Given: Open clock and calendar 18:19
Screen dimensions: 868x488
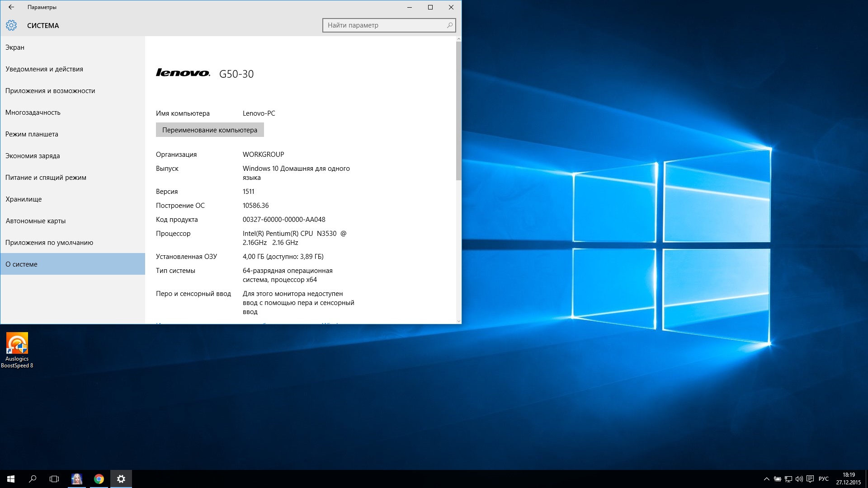Looking at the screenshot, I should click(x=849, y=479).
